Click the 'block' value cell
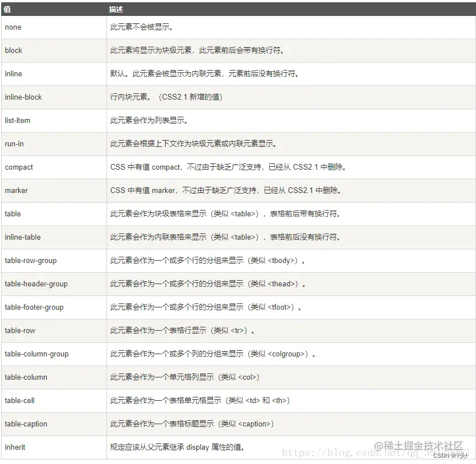 pos(54,51)
